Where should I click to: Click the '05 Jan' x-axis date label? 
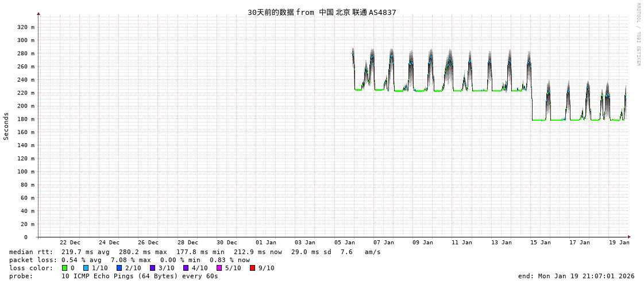[x=345, y=243]
